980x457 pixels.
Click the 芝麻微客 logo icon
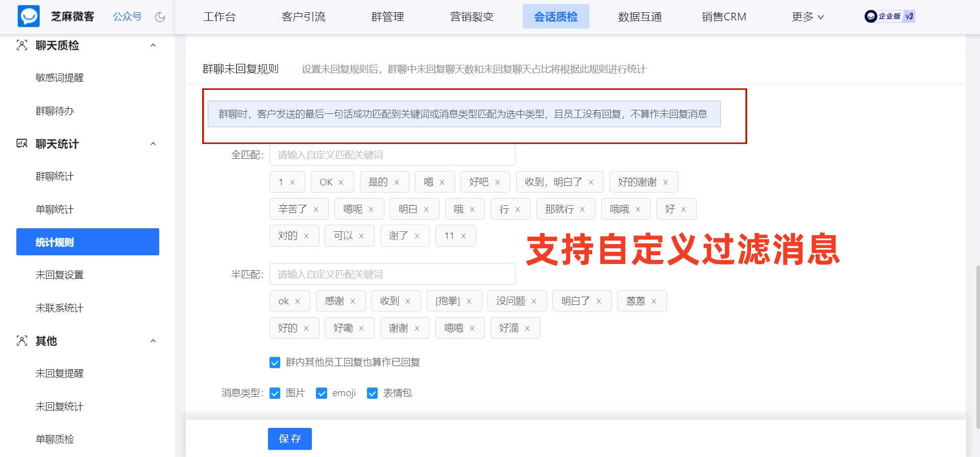tap(29, 16)
